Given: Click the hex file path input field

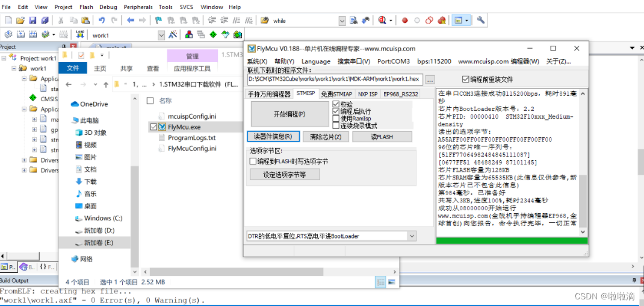Looking at the screenshot, I should 335,79.
